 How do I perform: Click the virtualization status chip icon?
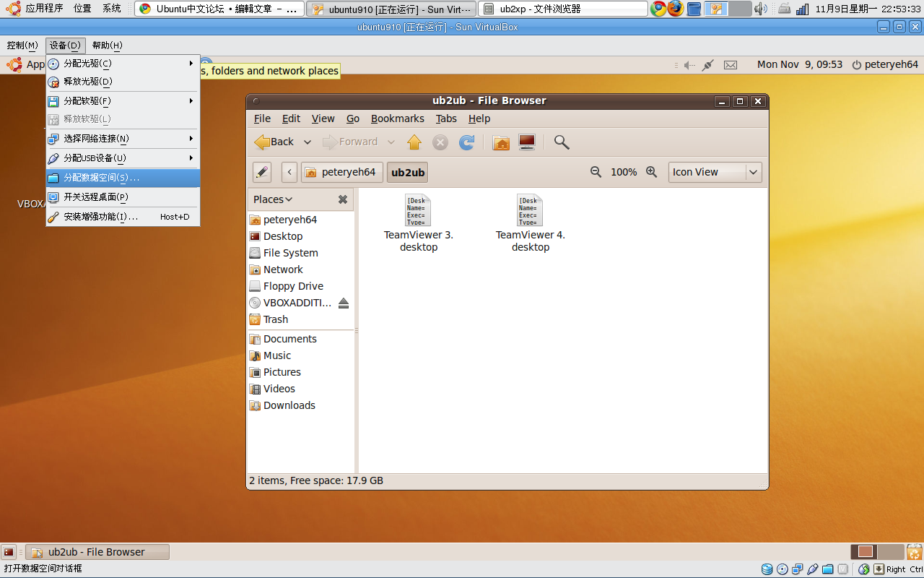843,569
